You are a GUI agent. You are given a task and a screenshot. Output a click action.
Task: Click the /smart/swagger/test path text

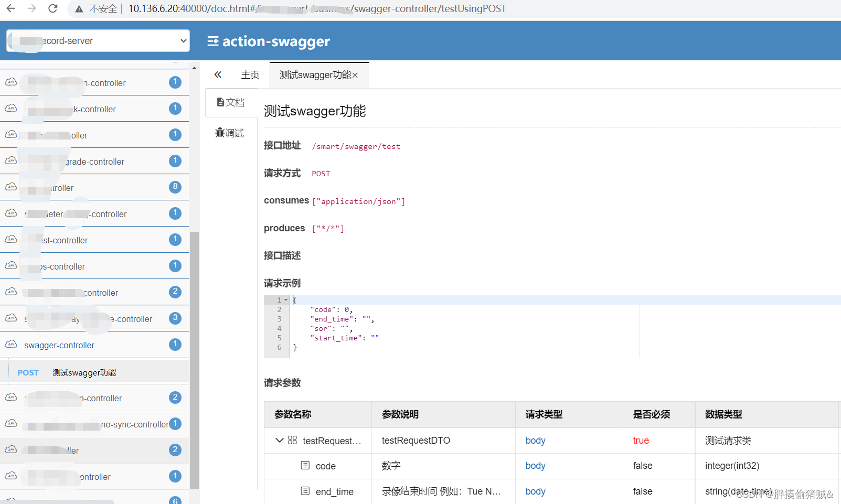[x=356, y=146]
